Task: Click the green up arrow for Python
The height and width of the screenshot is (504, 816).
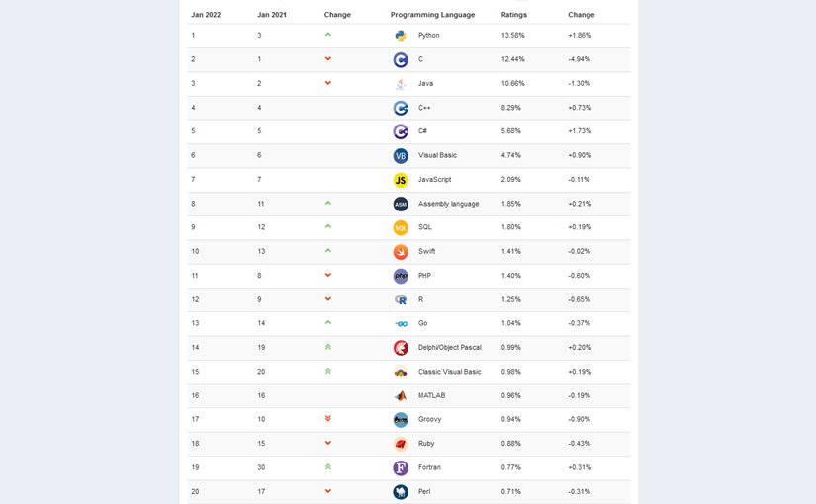Action: tap(328, 35)
